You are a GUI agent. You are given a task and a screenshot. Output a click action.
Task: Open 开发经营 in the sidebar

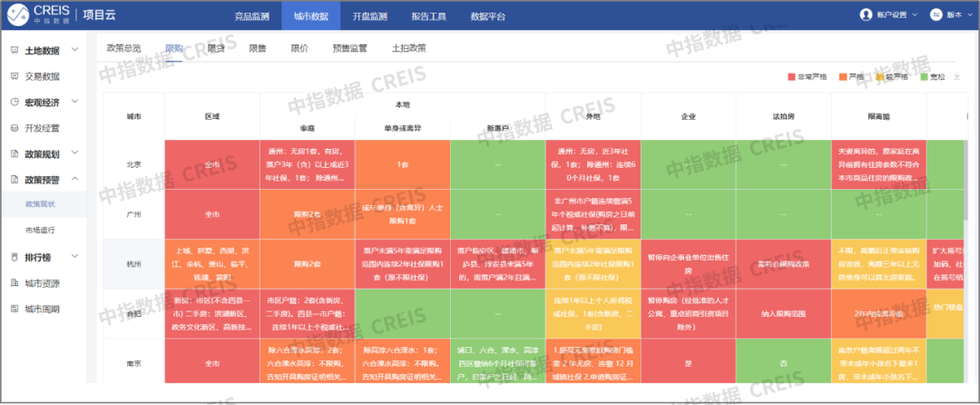point(44,128)
